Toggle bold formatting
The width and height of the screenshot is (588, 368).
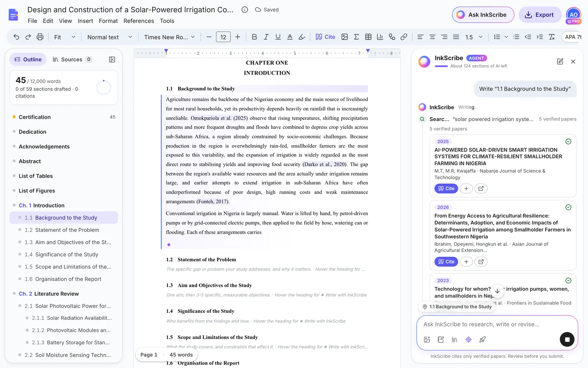254,37
